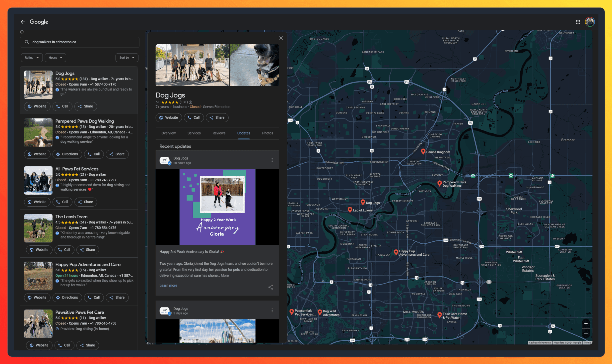Switch to the Reviews tab
The height and width of the screenshot is (364, 612).
click(219, 133)
